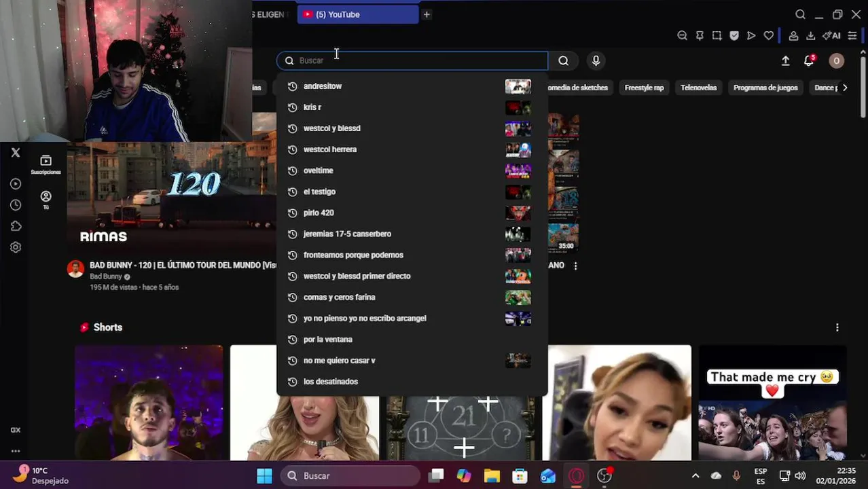This screenshot has height=489, width=868.
Task: Open a new tab with the plus button
Action: [x=427, y=14]
